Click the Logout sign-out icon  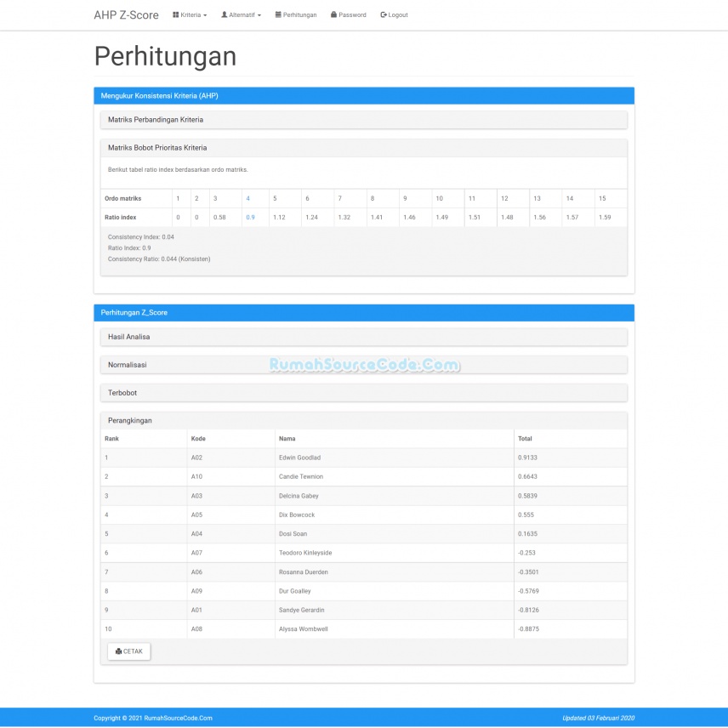pyautogui.click(x=383, y=14)
